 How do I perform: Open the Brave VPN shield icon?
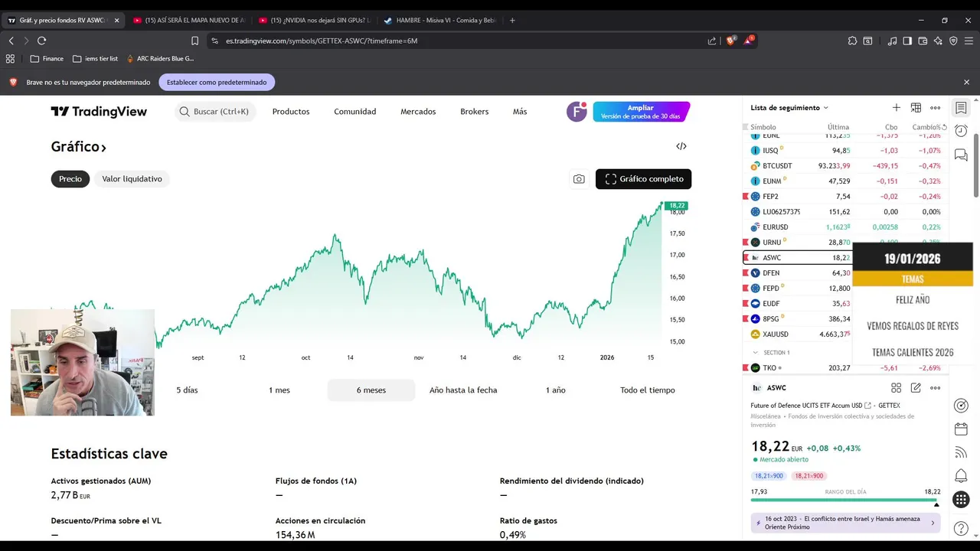(953, 41)
